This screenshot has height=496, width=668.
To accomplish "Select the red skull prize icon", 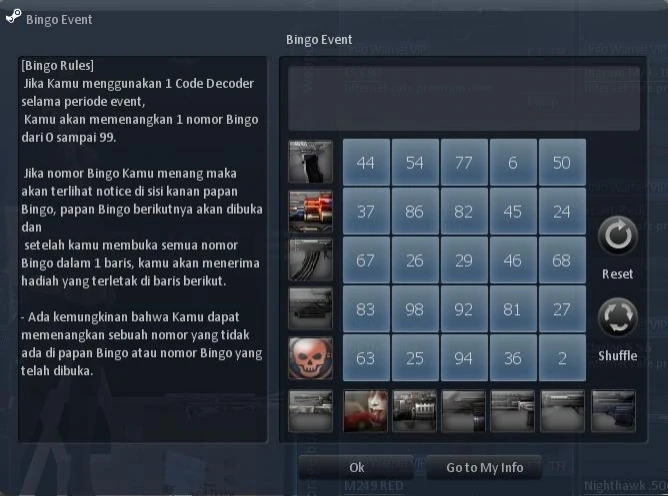I will click(x=311, y=358).
